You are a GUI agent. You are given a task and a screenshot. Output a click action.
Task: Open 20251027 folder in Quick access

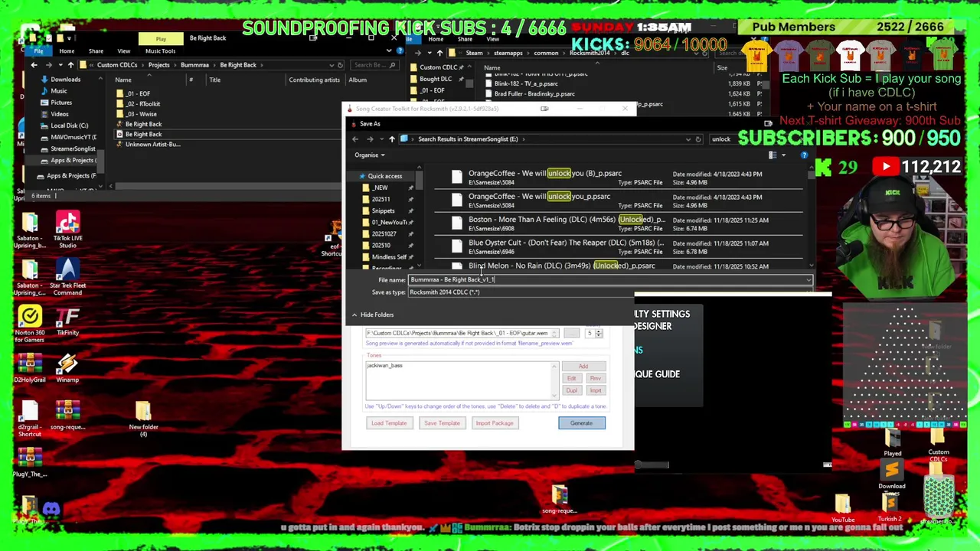click(384, 233)
